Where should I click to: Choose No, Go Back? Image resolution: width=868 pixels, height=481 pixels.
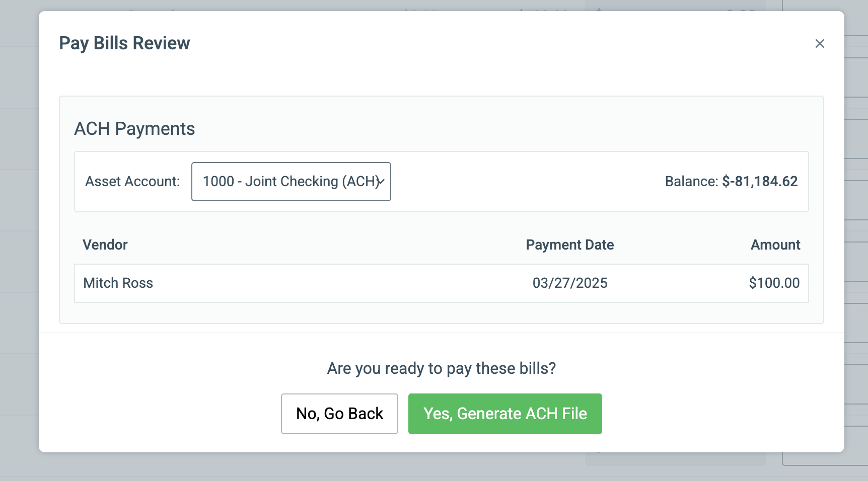[339, 414]
